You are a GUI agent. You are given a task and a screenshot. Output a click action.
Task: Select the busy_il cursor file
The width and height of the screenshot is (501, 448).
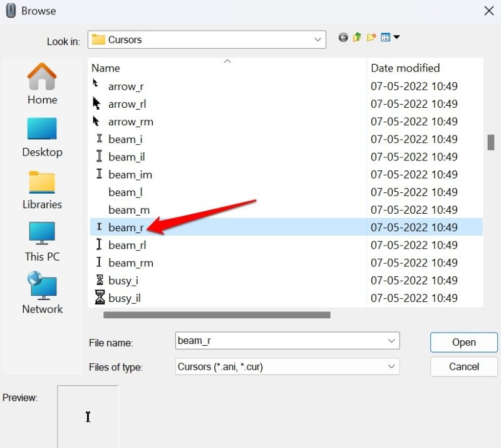(x=124, y=298)
